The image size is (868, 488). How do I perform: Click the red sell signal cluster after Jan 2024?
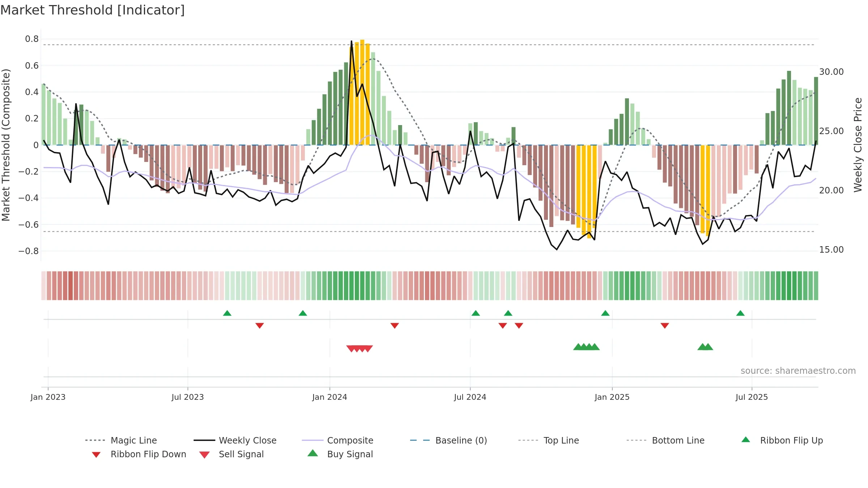(359, 348)
